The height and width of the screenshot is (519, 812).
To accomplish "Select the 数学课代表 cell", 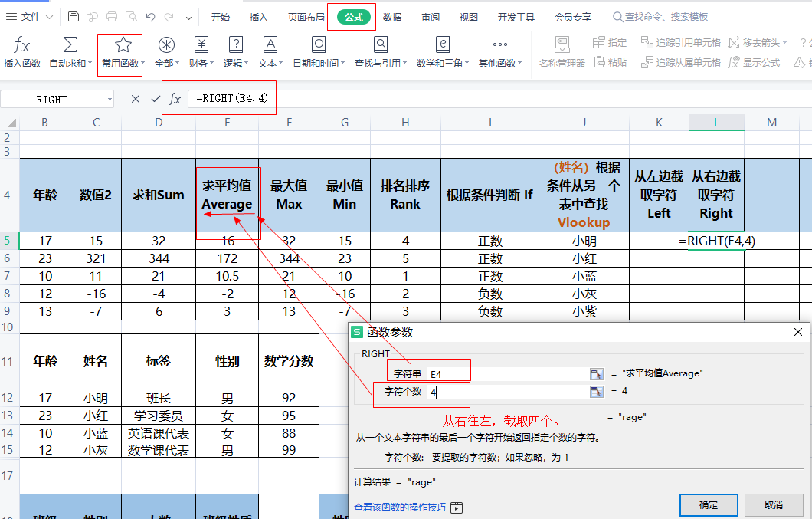I will [159, 450].
